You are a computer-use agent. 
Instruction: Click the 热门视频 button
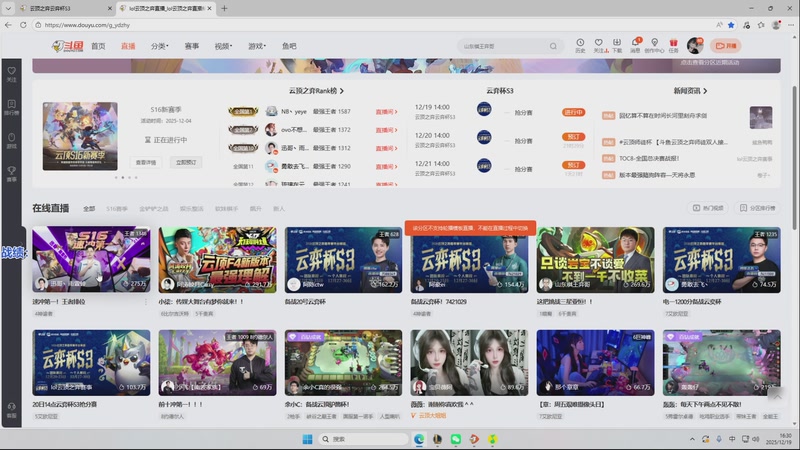tap(708, 208)
